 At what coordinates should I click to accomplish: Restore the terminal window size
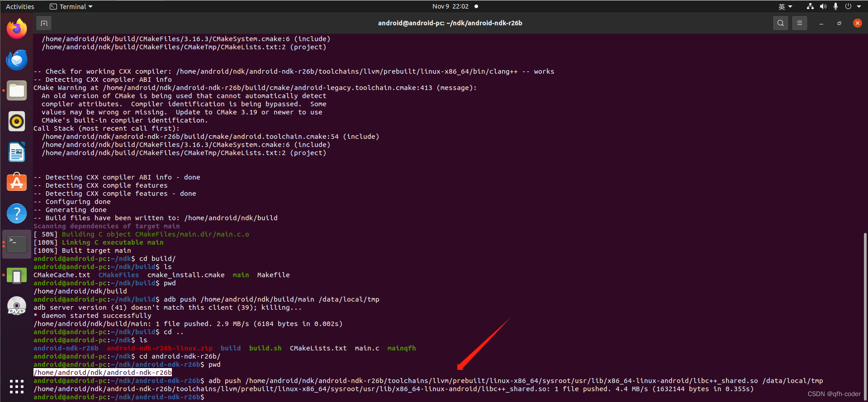click(x=839, y=23)
